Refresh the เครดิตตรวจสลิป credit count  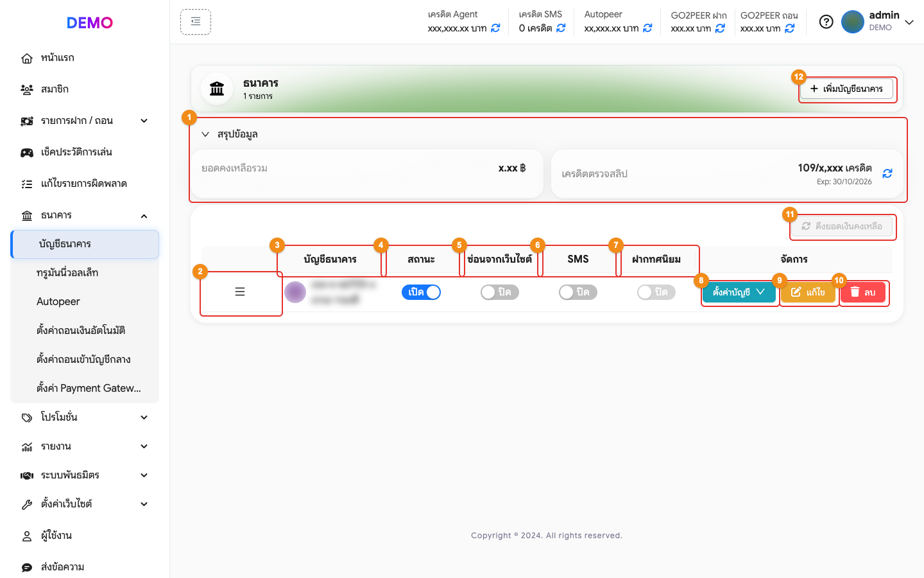(x=887, y=173)
